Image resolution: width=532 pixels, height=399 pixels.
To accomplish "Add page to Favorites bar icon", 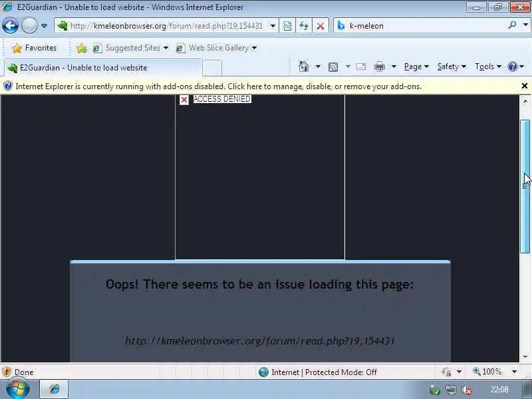I will click(x=81, y=48).
